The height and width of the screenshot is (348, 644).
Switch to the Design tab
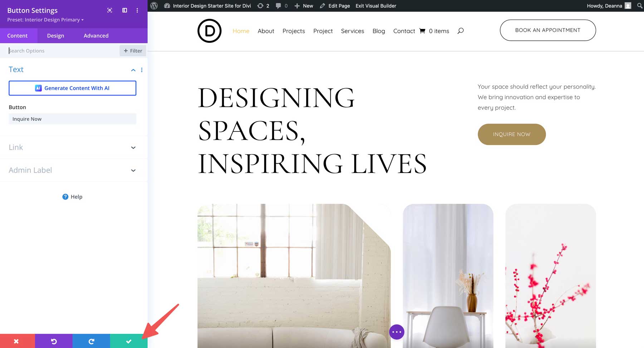55,35
